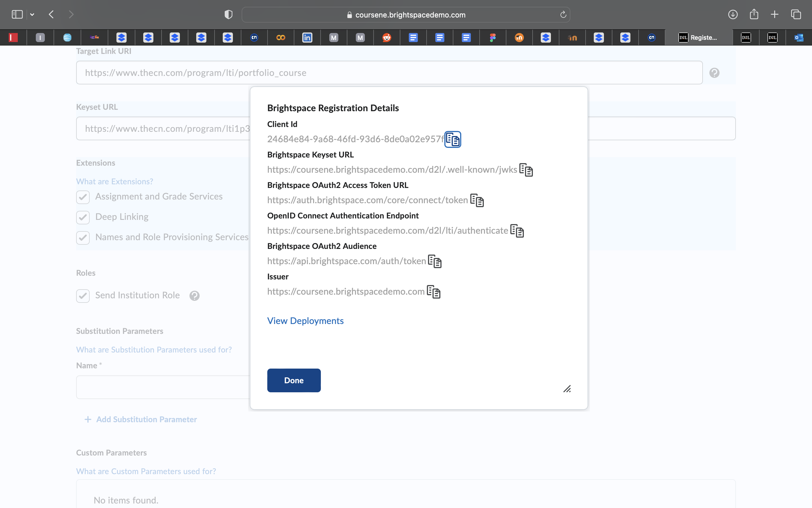Open a new tab with plus button
The image size is (812, 508).
775,14
